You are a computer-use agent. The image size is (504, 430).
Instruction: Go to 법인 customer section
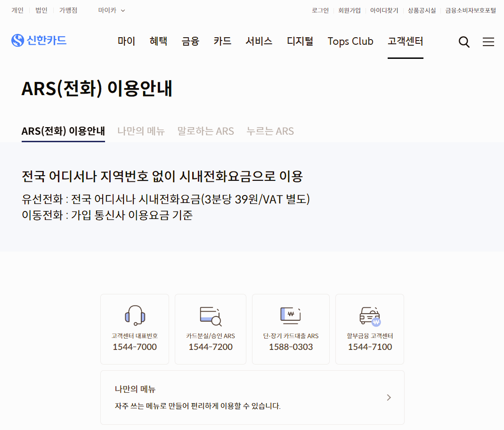pyautogui.click(x=41, y=10)
